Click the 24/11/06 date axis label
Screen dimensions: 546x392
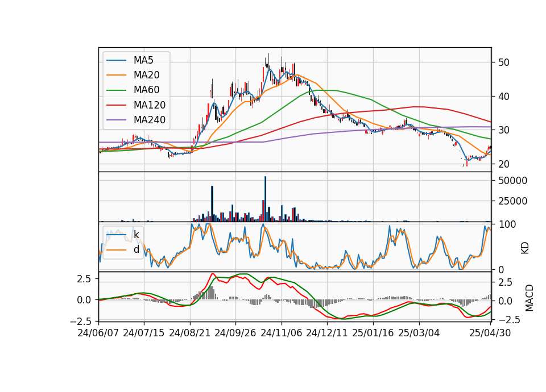click(282, 333)
